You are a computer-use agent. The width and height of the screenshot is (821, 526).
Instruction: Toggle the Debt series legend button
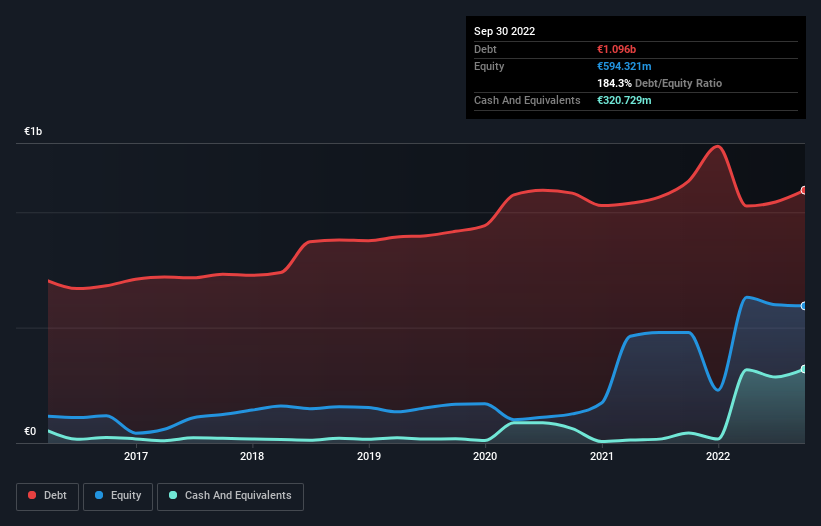tap(48, 496)
